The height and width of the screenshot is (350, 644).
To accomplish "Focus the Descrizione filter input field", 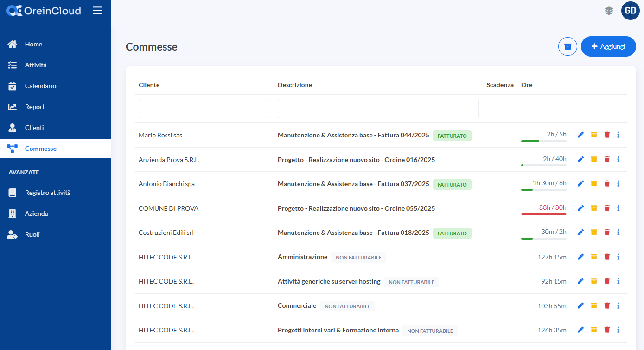I will tap(378, 109).
